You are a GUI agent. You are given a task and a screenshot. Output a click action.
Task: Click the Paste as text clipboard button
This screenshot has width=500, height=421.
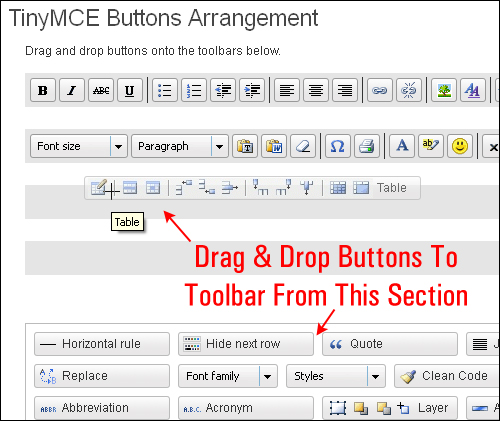[245, 146]
